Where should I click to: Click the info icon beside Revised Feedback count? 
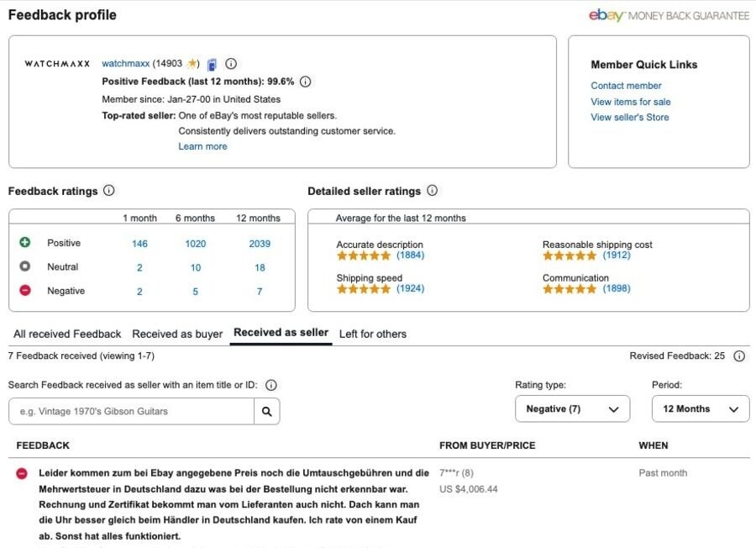pyautogui.click(x=738, y=356)
